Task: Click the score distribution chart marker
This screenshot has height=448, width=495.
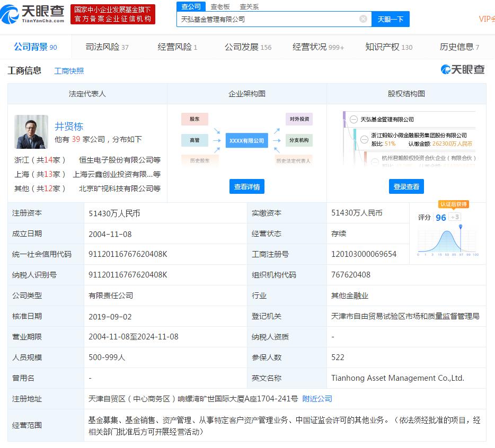Action: 461,227
